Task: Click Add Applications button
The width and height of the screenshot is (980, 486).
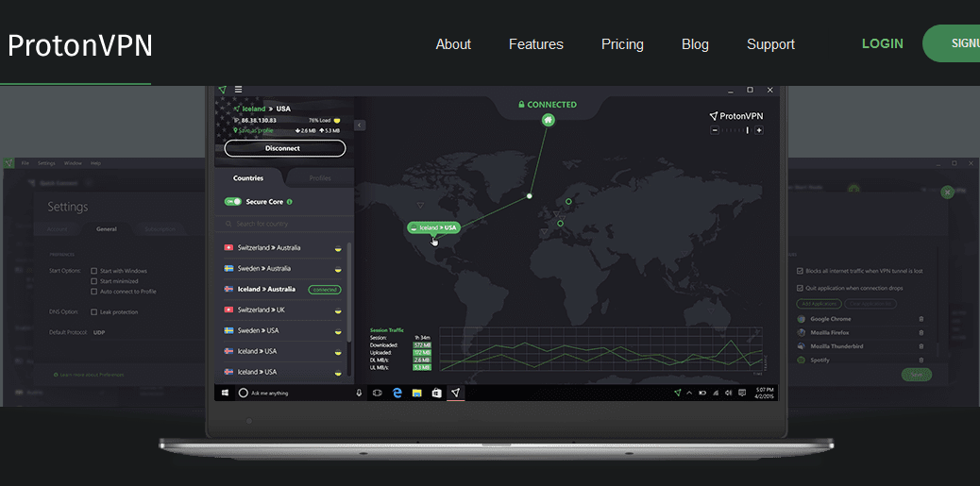Action: [819, 304]
